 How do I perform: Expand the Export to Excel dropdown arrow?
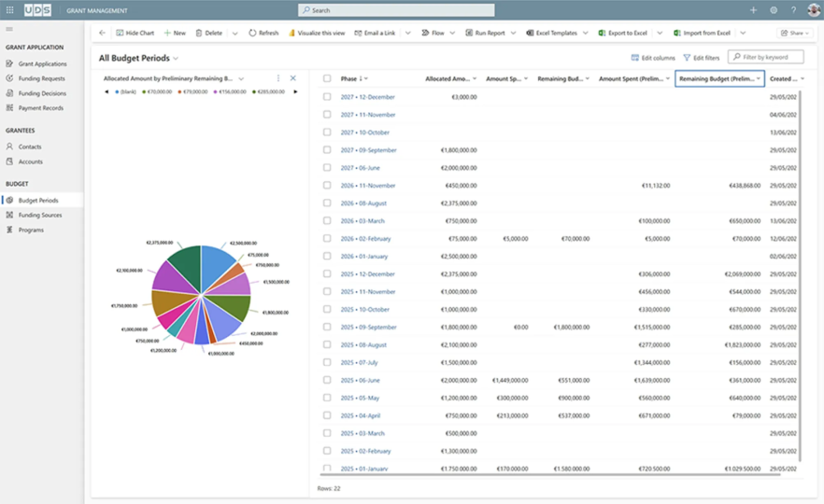(x=660, y=33)
